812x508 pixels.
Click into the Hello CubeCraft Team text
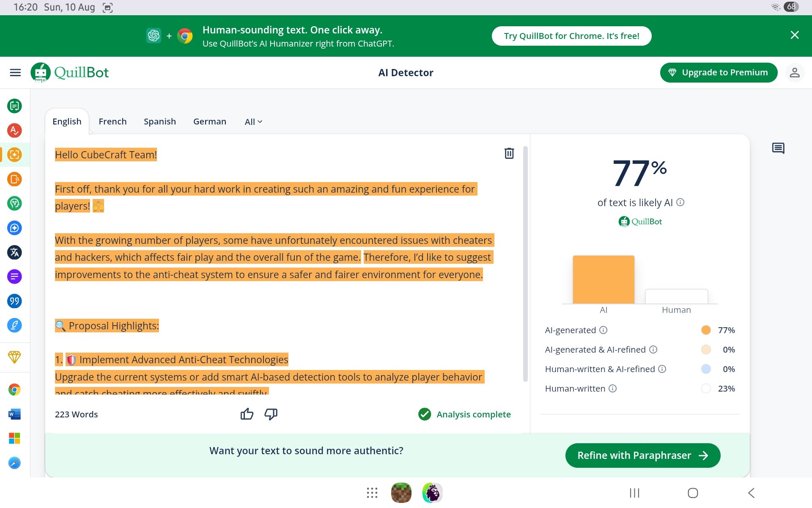(106, 155)
